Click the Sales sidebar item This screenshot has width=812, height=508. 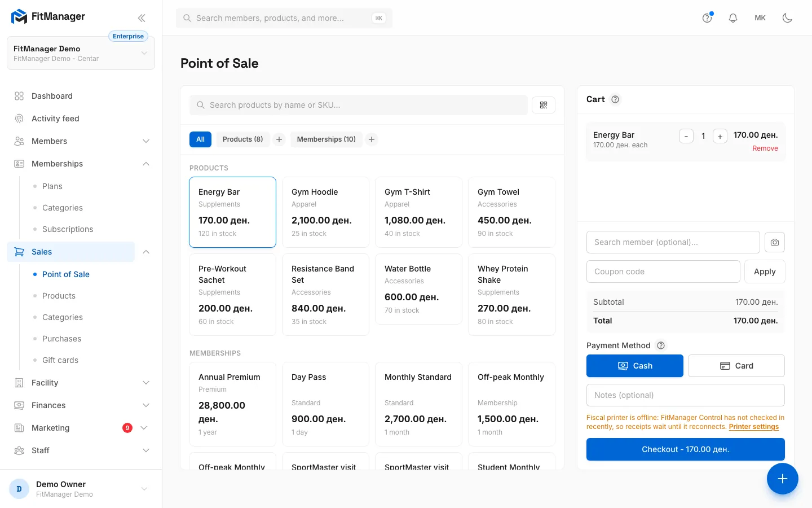point(70,252)
